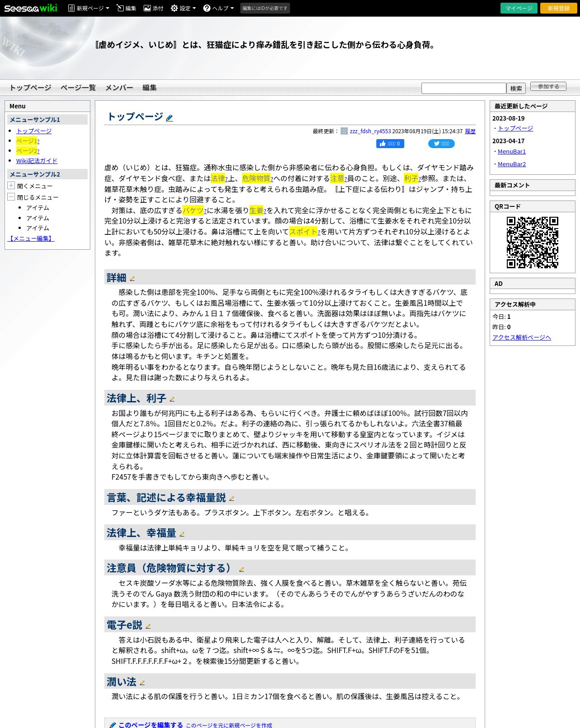The width and height of the screenshot is (580, 728).
Task: Open the highlighted ページ2 link in menu
Action: 28,151
